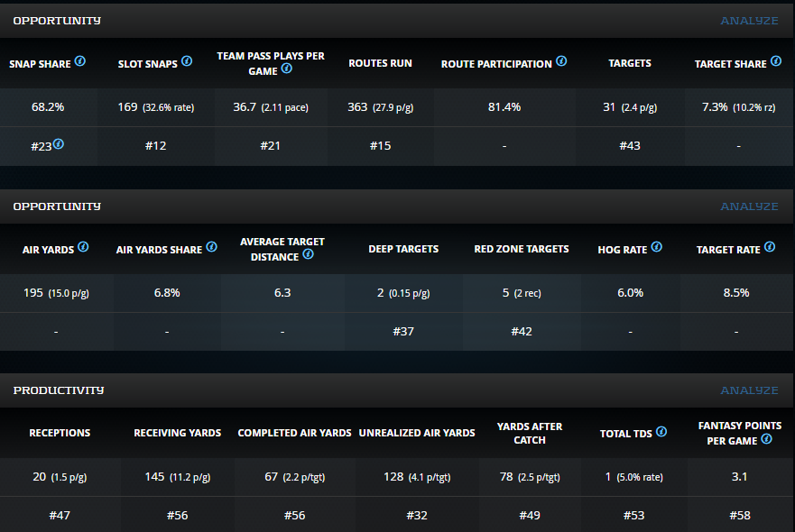Click the Receiving Yards column header
795x532 pixels.
[x=177, y=433]
